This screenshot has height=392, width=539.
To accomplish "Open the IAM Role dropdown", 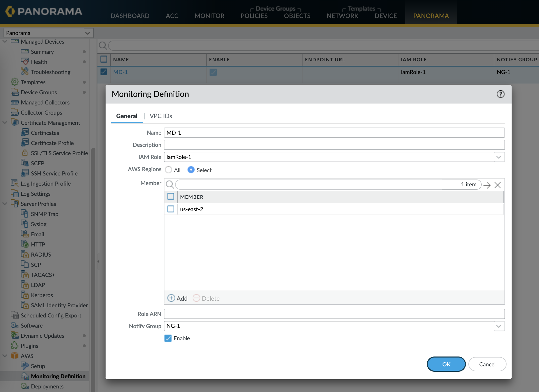I will click(x=498, y=157).
